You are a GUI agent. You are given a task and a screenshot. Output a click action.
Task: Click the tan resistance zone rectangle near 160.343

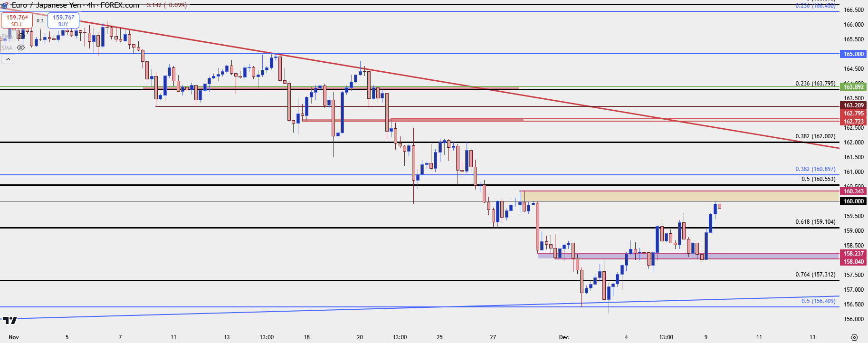tap(680, 196)
